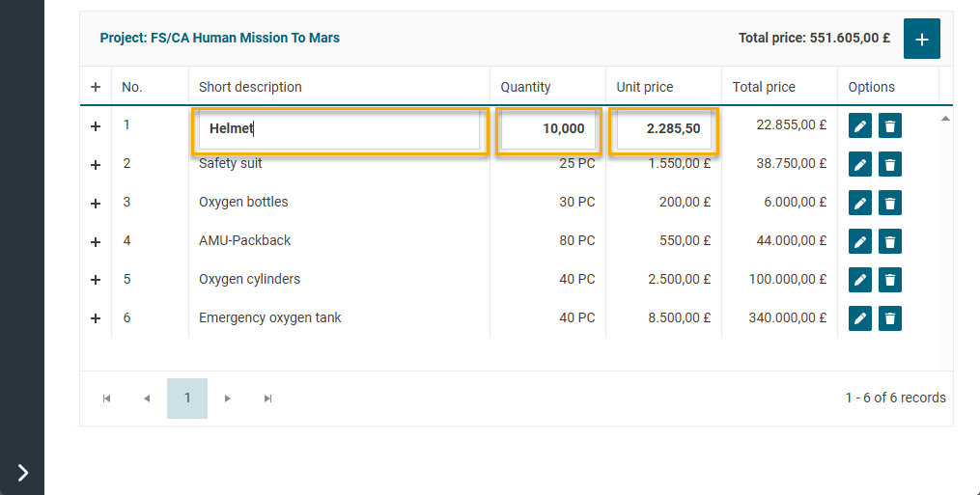This screenshot has height=495, width=980.
Task: Sort by Short description column header
Action: point(250,87)
